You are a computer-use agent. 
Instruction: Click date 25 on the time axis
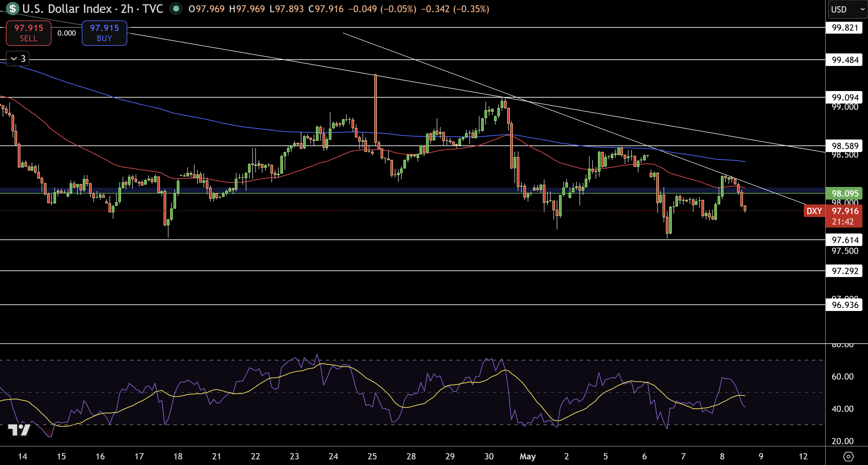tap(372, 456)
